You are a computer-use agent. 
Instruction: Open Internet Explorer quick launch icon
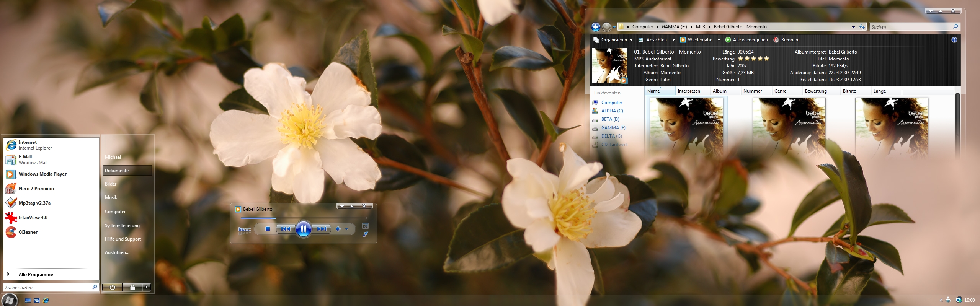46,301
